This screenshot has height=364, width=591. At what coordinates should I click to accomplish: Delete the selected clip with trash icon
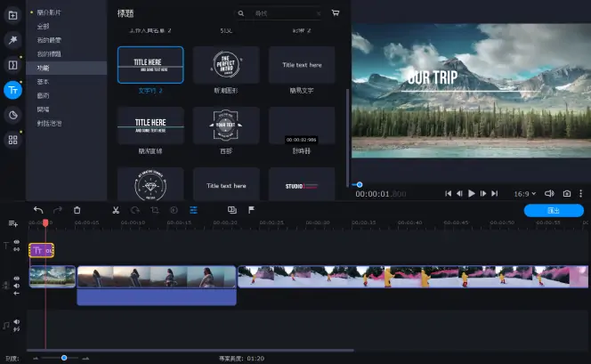tap(77, 210)
